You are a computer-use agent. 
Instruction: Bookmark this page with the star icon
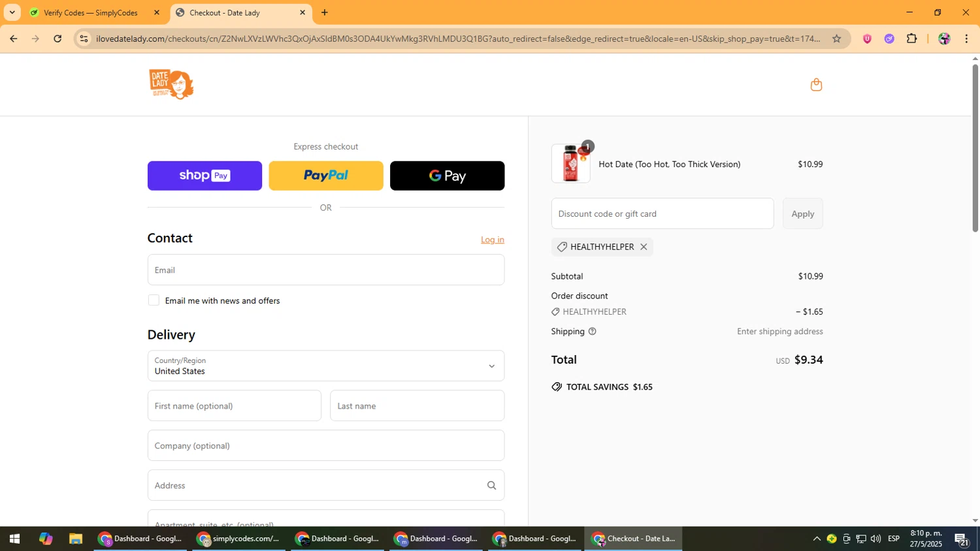tap(836, 39)
